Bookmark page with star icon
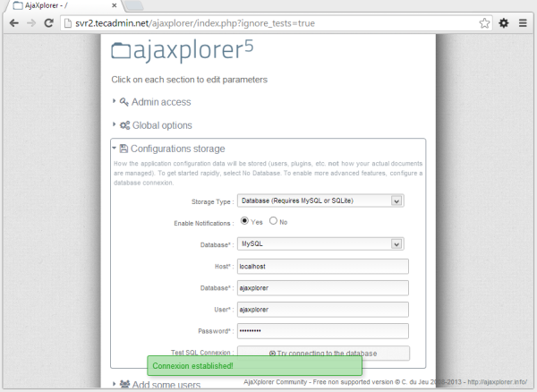Screen dimensions: 537x392 coord(484,22)
